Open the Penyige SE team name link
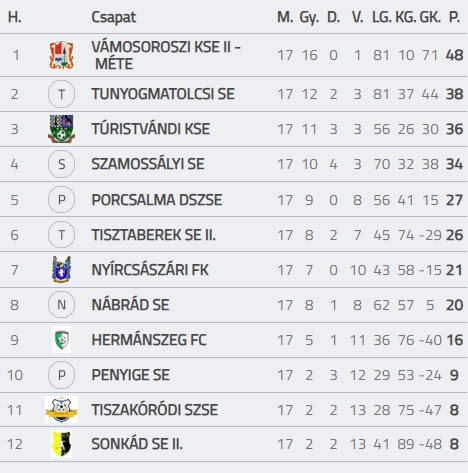 tap(131, 375)
